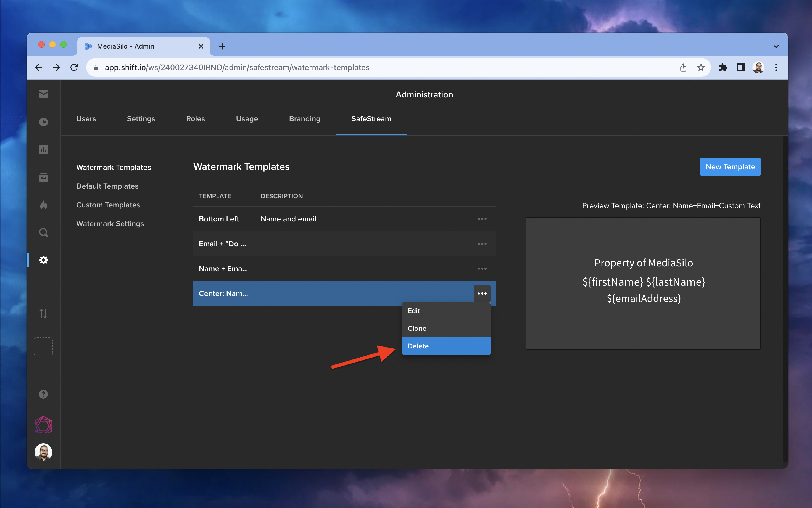Open the Chrome three-dot menu
The image size is (812, 508).
coord(776,68)
